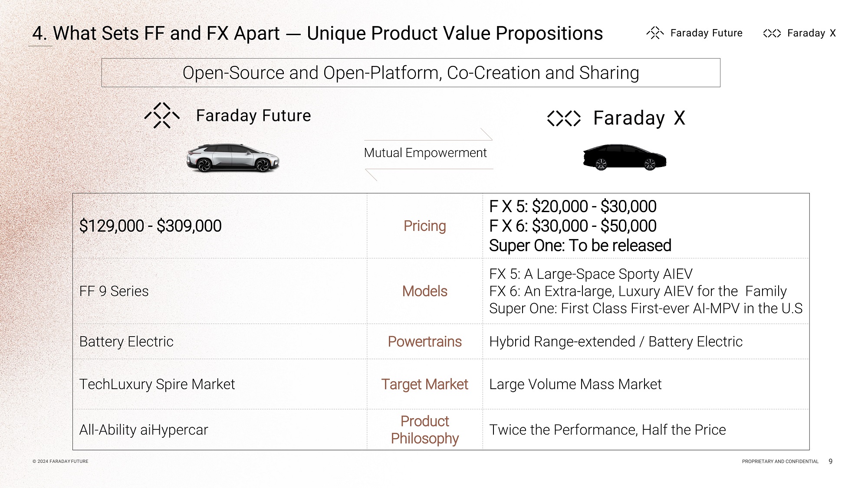This screenshot has height=488, width=868.
Task: Click the page number 9 in footer
Action: (x=830, y=462)
